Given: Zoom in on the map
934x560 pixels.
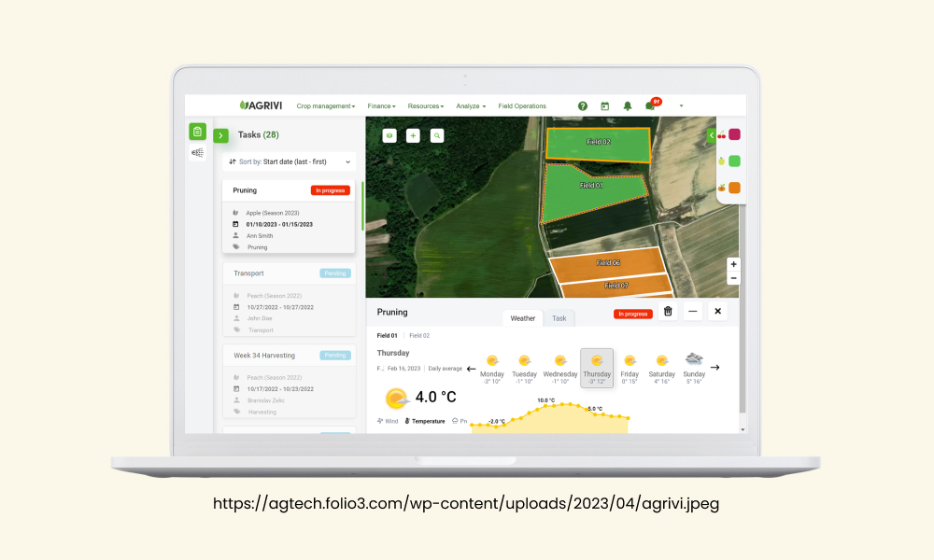Looking at the screenshot, I should pos(733,264).
